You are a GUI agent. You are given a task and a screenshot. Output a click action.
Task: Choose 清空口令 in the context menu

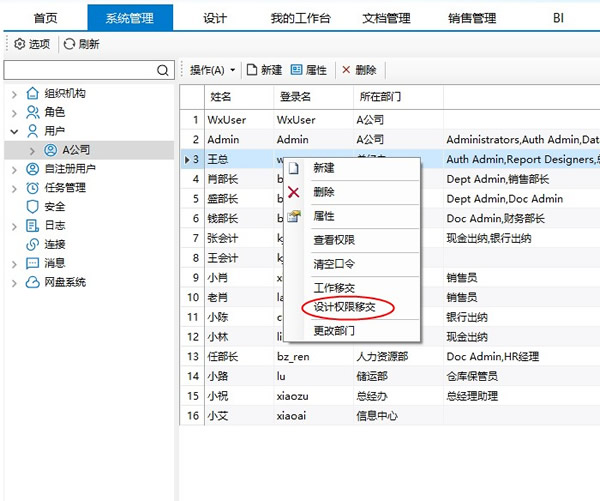click(x=333, y=264)
